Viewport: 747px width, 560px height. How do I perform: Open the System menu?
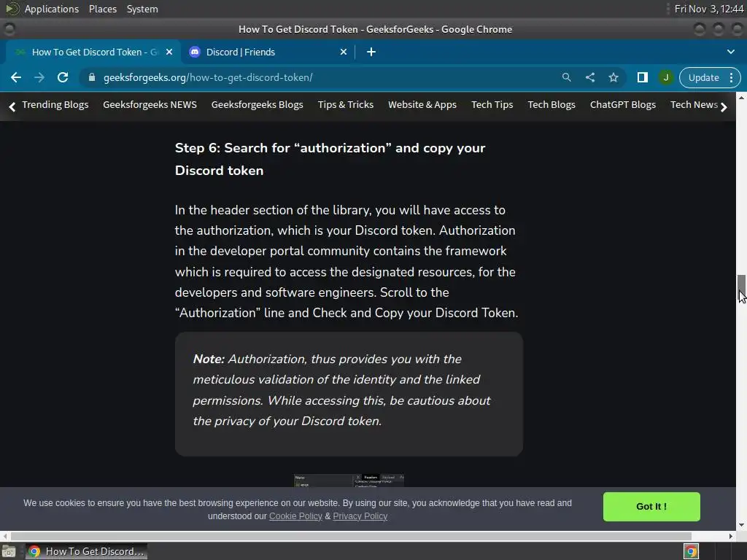142,9
